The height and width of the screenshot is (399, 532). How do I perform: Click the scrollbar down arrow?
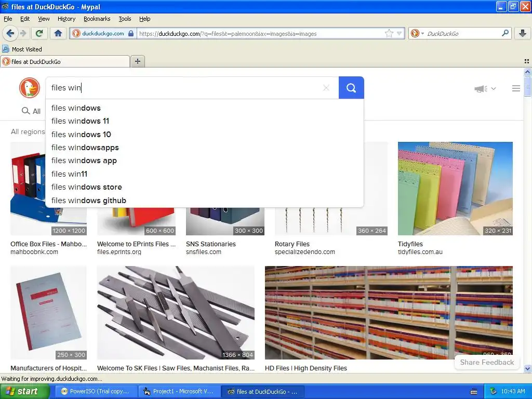coord(527,368)
